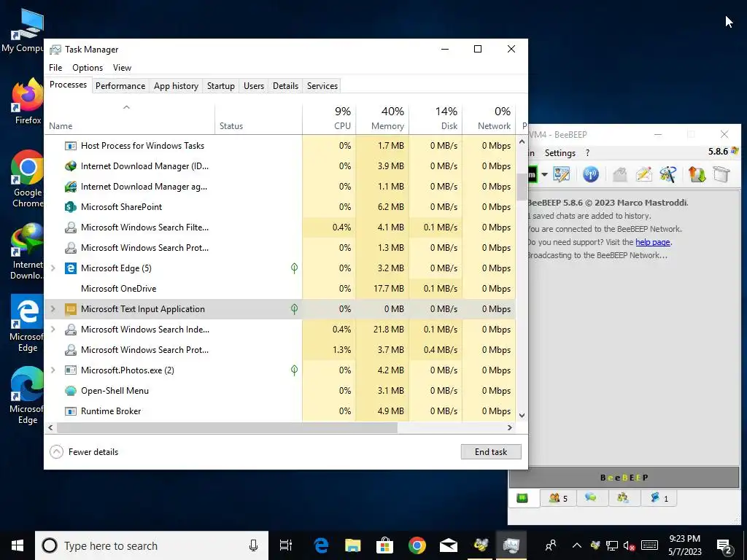The image size is (747, 560).
Task: Click the grayed envelope icon in BeeBEEP
Action: click(x=619, y=174)
